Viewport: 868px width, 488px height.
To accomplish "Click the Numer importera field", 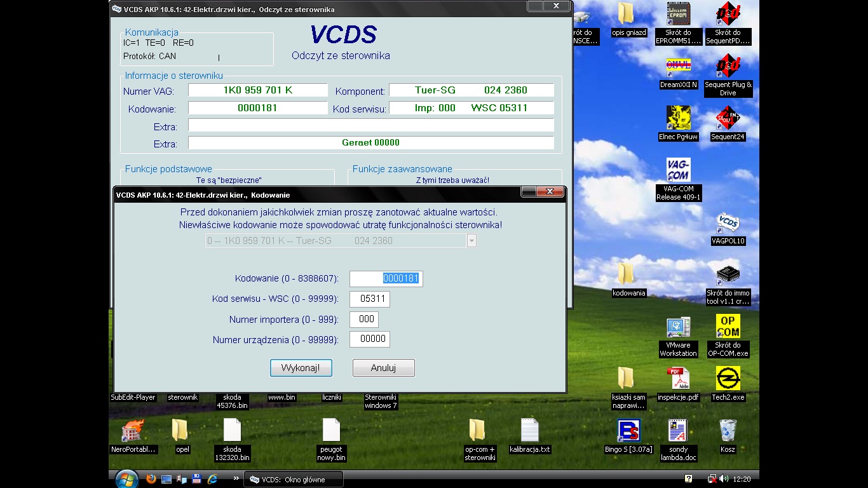I will point(364,319).
